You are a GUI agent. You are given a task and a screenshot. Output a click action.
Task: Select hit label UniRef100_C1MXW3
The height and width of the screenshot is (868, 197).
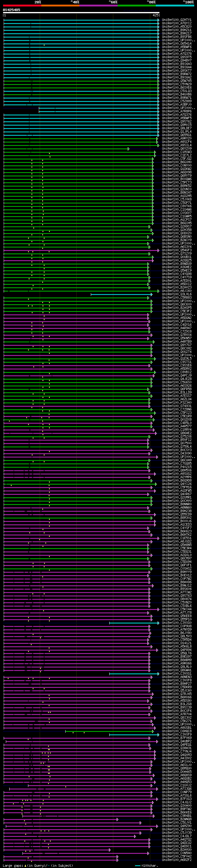click(176, 152)
